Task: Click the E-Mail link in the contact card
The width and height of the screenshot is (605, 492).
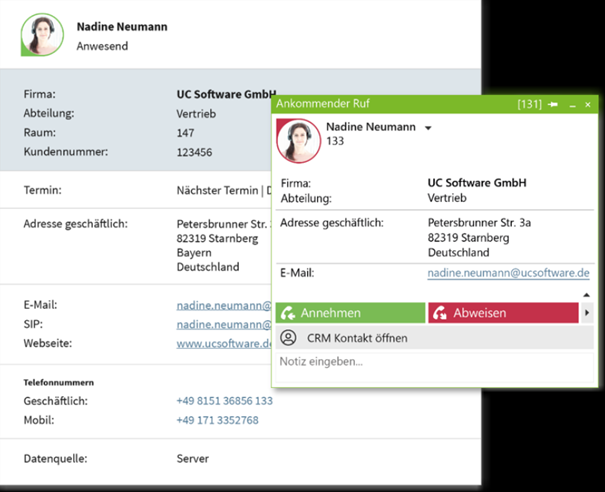Action: point(224,306)
